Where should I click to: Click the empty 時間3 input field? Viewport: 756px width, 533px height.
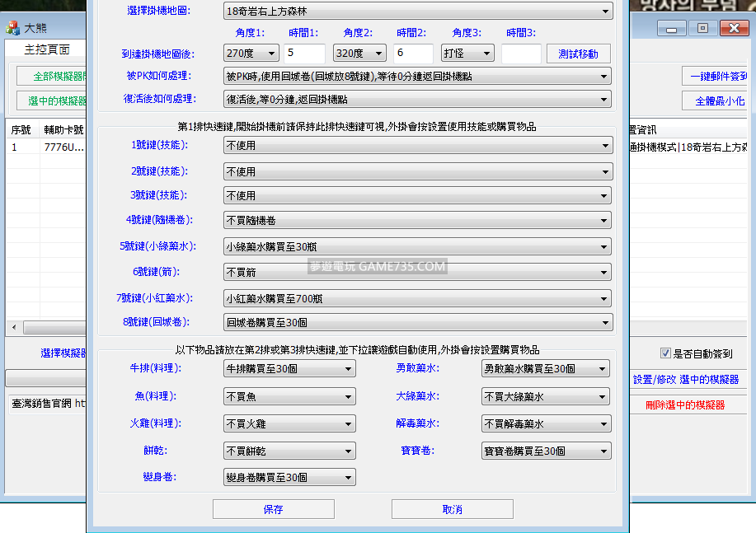point(521,54)
